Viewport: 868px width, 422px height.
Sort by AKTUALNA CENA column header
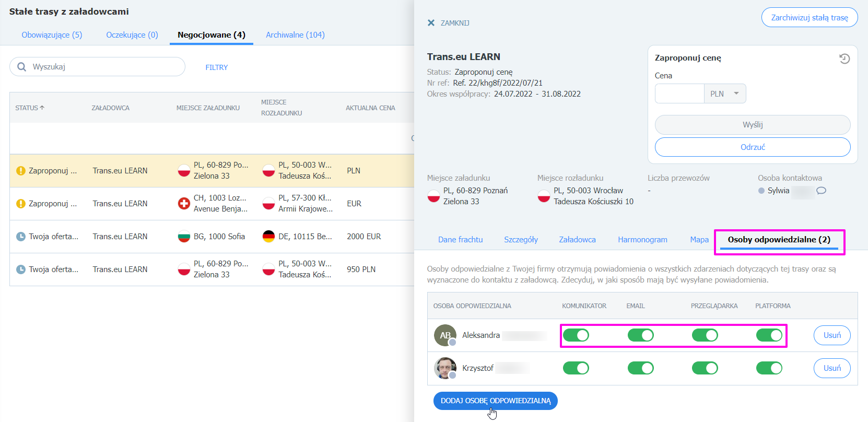[370, 108]
